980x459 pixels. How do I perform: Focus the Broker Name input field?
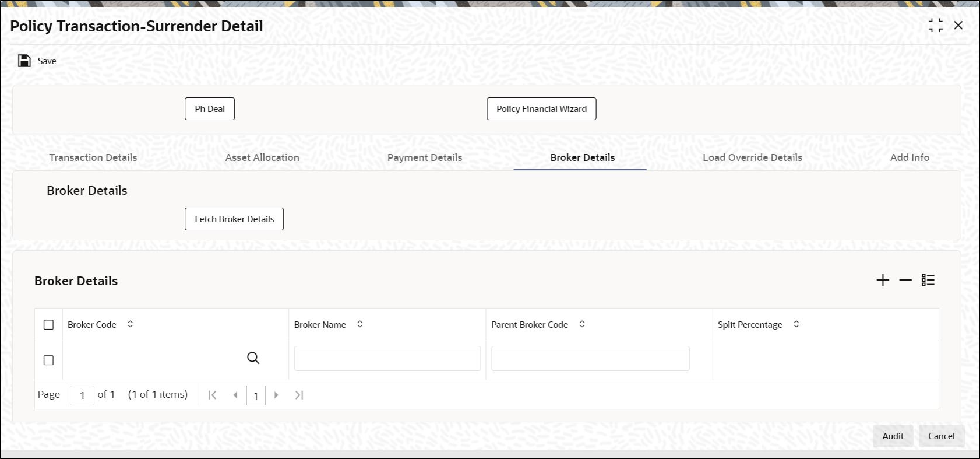387,359
